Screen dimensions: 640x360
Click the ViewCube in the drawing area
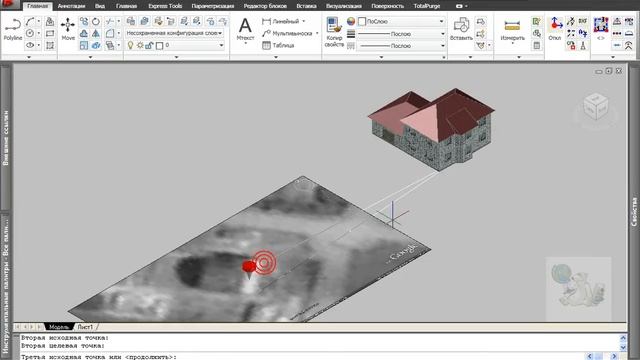[596, 107]
